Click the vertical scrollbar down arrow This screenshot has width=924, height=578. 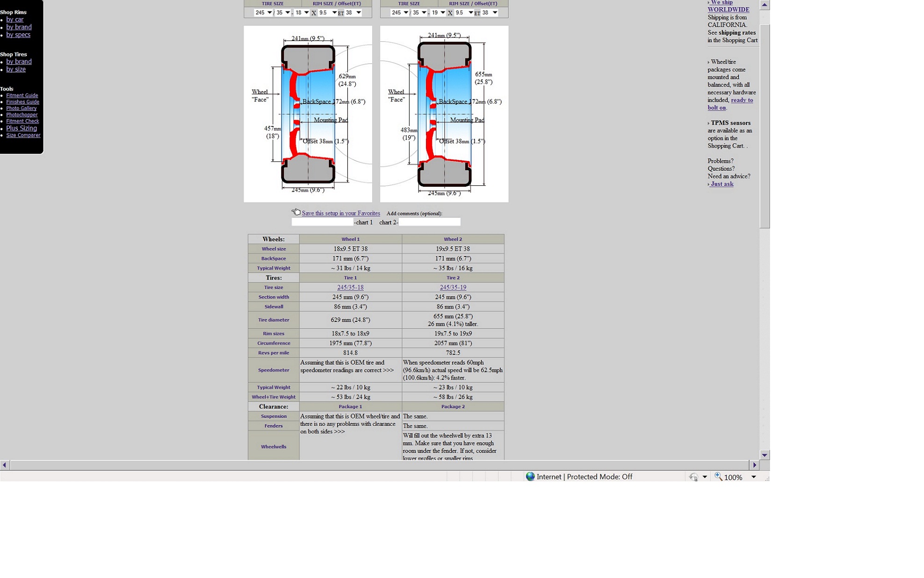[764, 455]
